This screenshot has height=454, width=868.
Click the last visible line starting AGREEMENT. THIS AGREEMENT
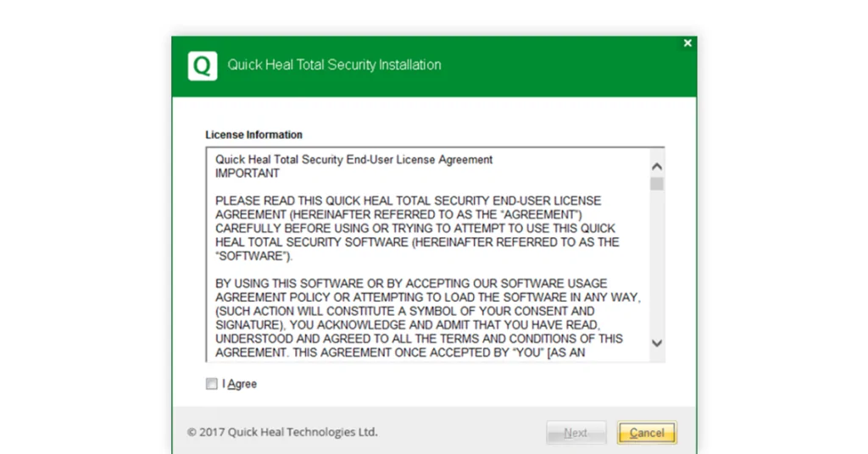(400, 353)
